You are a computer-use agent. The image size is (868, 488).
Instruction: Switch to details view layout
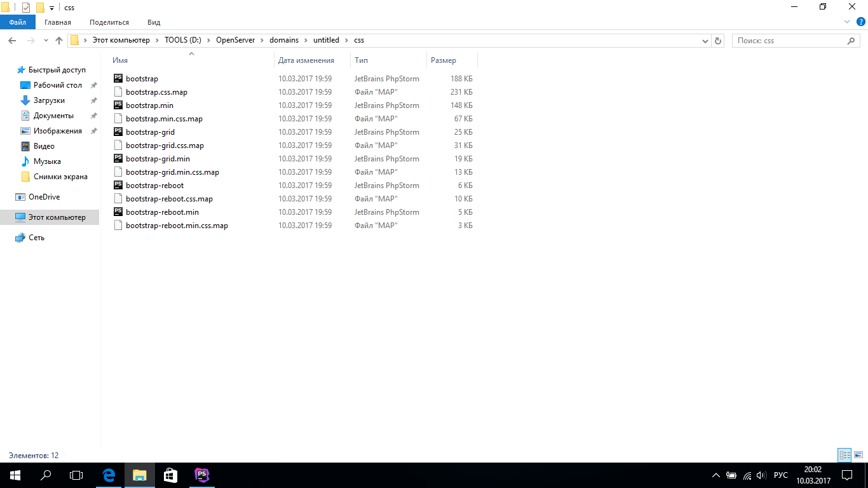(844, 455)
